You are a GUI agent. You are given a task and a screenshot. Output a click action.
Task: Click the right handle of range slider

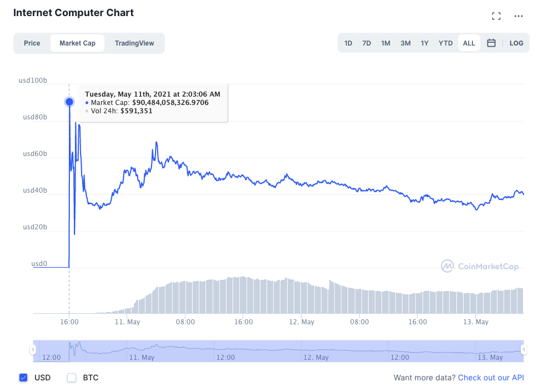(x=523, y=350)
